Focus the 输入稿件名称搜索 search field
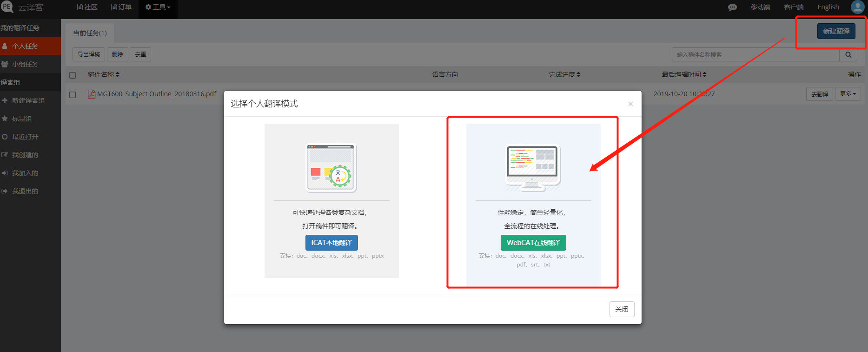 755,54
